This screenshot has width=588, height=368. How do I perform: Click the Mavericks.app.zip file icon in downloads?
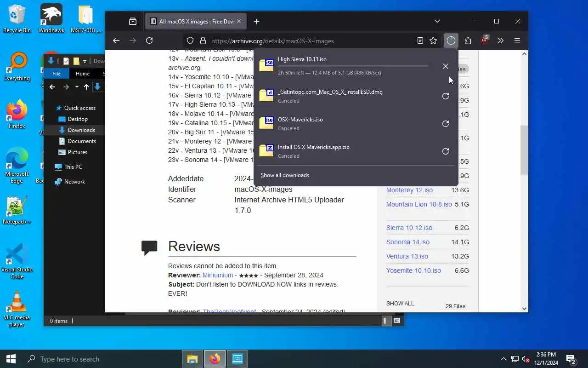click(x=266, y=150)
